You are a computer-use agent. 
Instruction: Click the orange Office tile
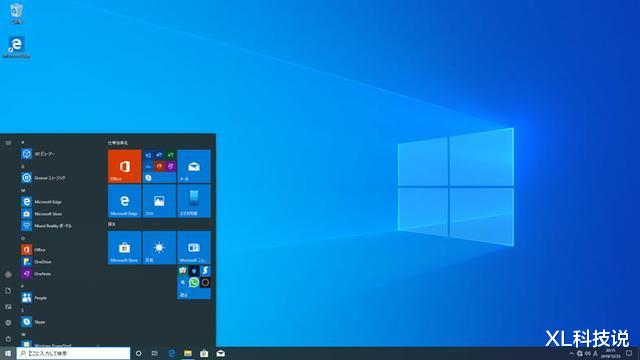124,166
